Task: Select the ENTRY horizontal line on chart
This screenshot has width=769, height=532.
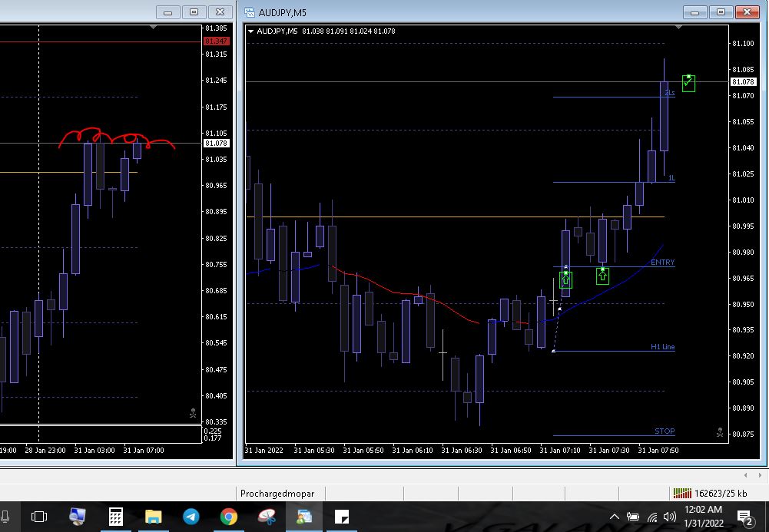Action: point(615,266)
